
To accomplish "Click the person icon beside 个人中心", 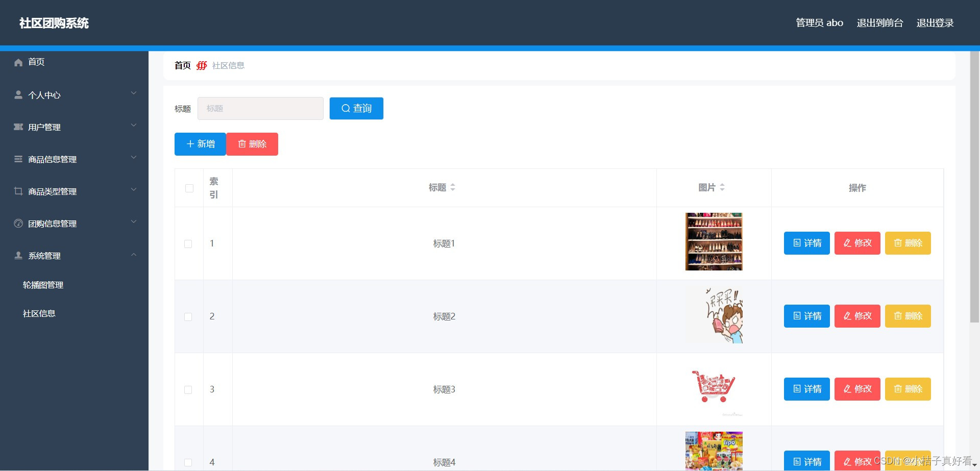I will (x=18, y=95).
